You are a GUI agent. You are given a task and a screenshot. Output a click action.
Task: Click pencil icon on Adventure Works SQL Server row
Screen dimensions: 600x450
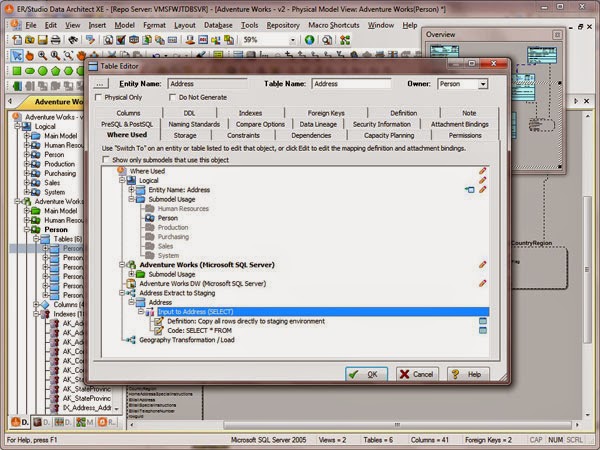click(483, 264)
